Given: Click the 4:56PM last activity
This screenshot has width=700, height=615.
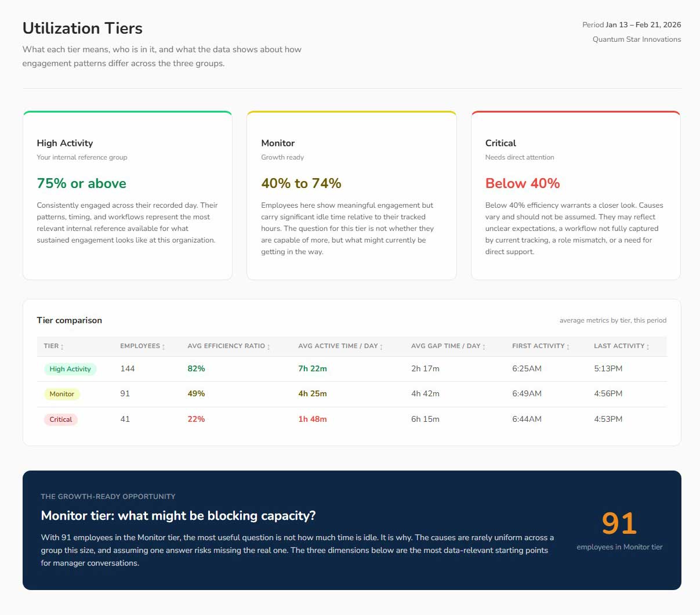Looking at the screenshot, I should (x=608, y=393).
